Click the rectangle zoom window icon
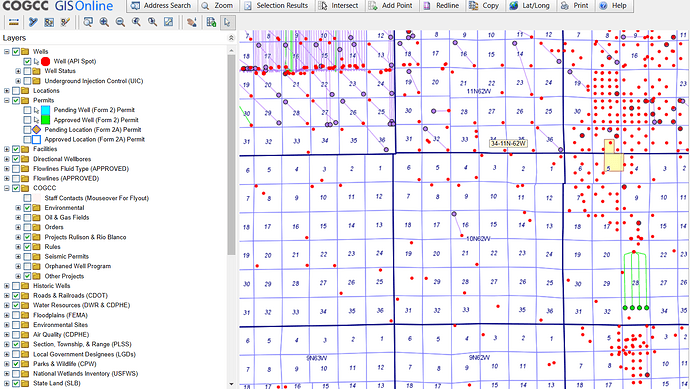The width and height of the screenshot is (690, 389). 88,22
